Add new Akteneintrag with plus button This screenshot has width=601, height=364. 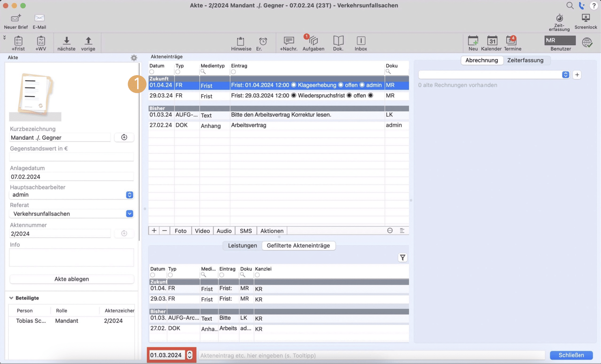point(154,231)
